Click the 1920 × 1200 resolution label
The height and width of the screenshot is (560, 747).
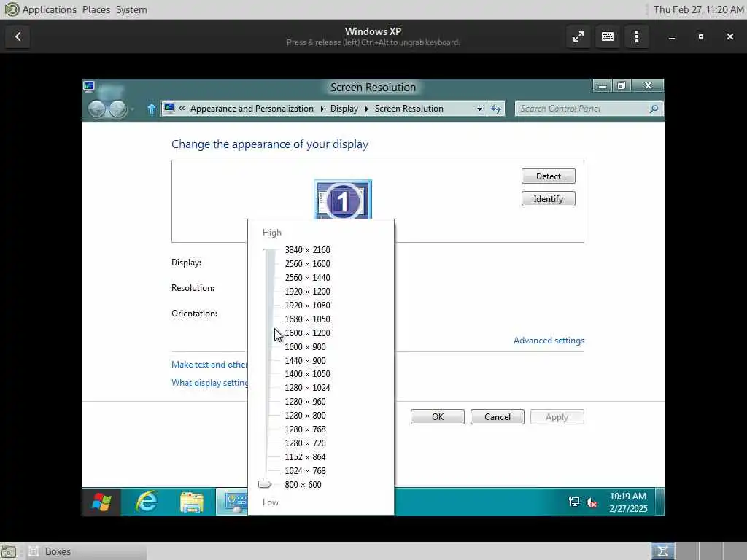click(307, 292)
